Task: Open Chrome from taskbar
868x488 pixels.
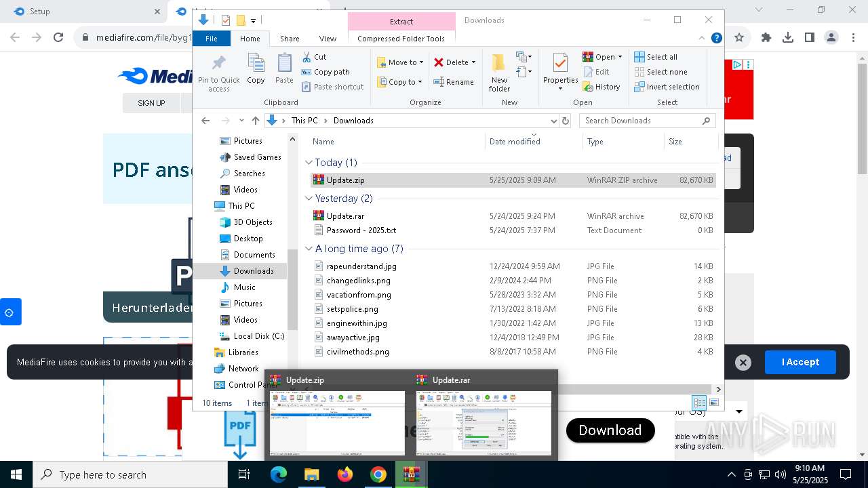Action: click(x=378, y=474)
